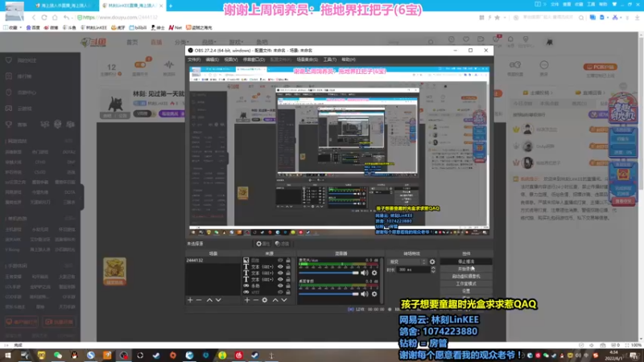
Task: Expand the 收藏 favorites dropdown
Action: point(13,27)
